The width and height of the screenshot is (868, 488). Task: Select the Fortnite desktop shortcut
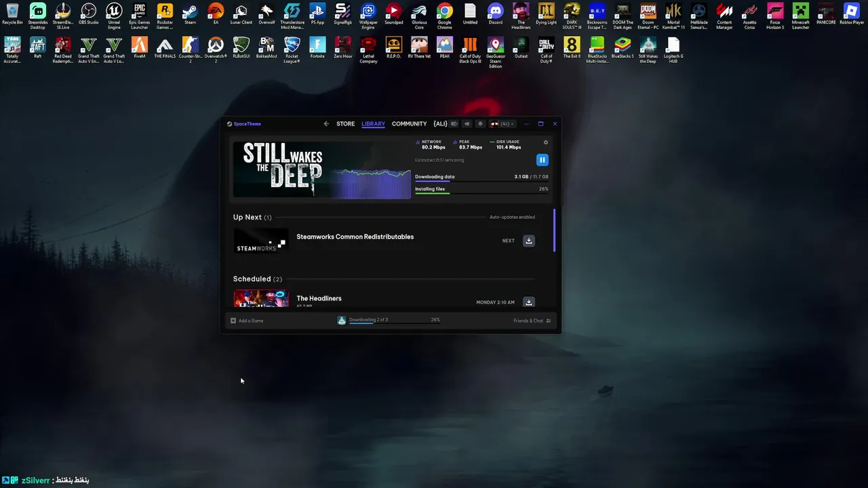317,49
